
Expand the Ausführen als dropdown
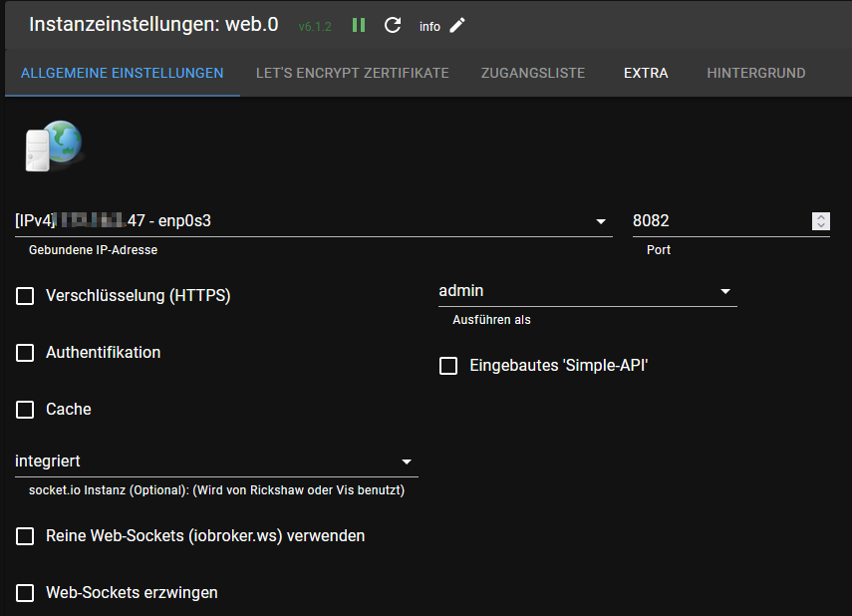pyautogui.click(x=725, y=292)
